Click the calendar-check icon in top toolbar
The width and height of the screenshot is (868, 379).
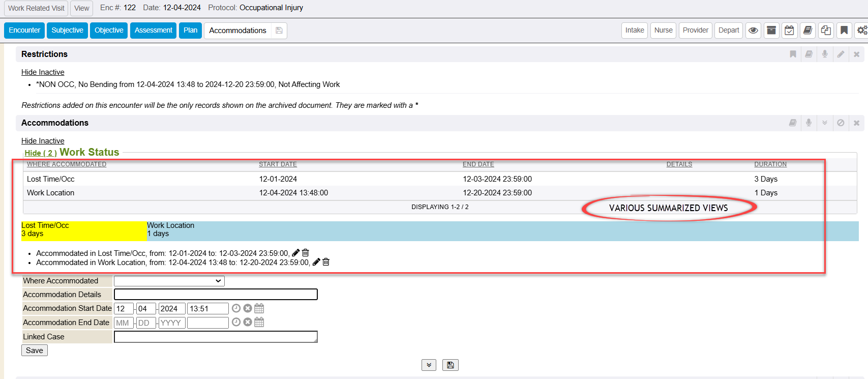coord(789,31)
